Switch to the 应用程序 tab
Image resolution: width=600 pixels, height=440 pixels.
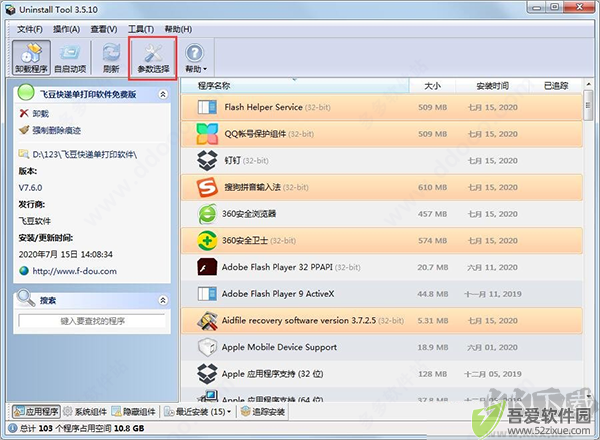(x=36, y=412)
